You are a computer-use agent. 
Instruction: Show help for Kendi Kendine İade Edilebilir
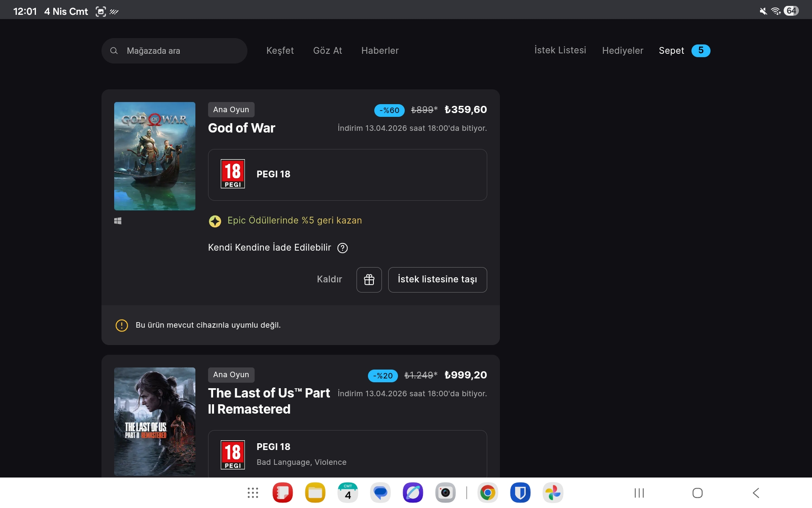coord(343,248)
